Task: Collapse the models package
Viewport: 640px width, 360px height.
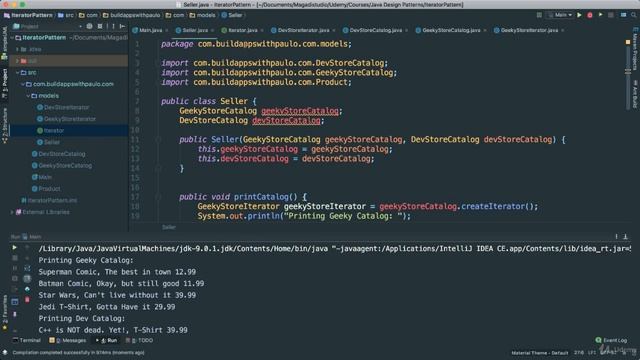Action: point(28,96)
